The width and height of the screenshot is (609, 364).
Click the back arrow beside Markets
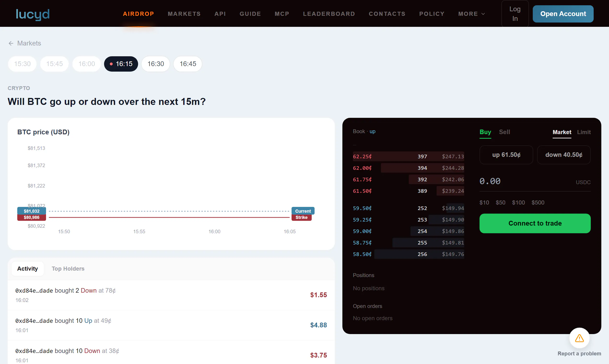(x=11, y=43)
